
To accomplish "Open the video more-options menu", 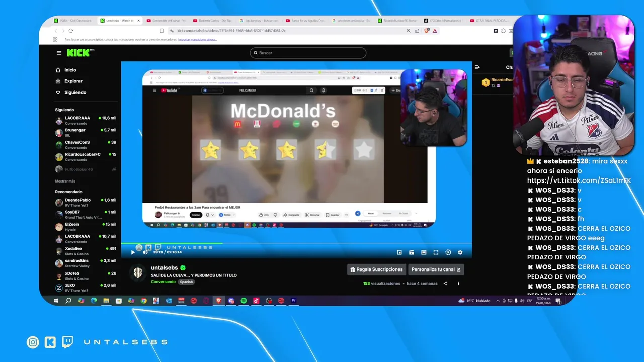I will [x=458, y=284].
